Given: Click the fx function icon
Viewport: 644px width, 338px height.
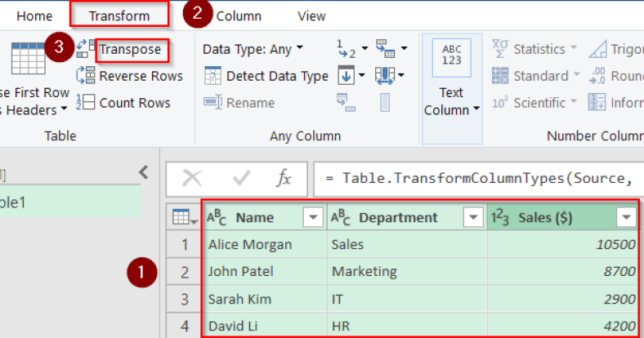Looking at the screenshot, I should point(284,179).
